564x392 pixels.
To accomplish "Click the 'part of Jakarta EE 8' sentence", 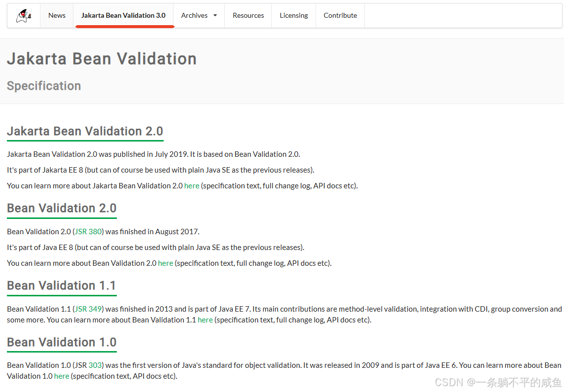I will point(161,170).
